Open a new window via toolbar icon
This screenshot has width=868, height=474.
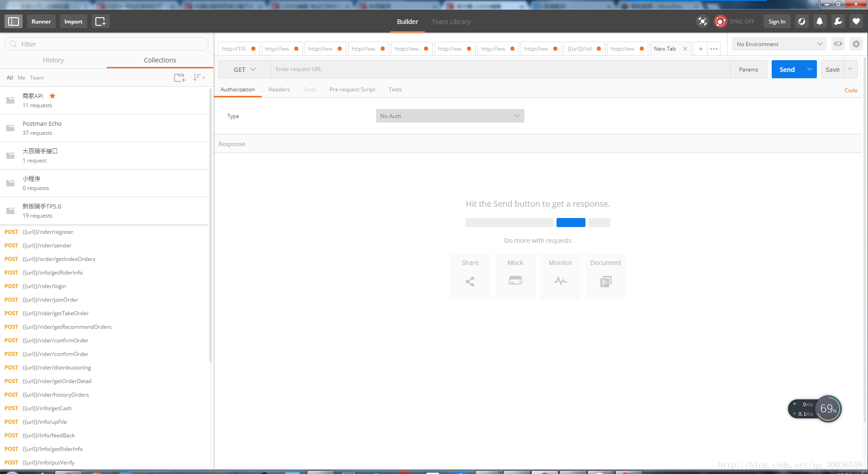100,21
